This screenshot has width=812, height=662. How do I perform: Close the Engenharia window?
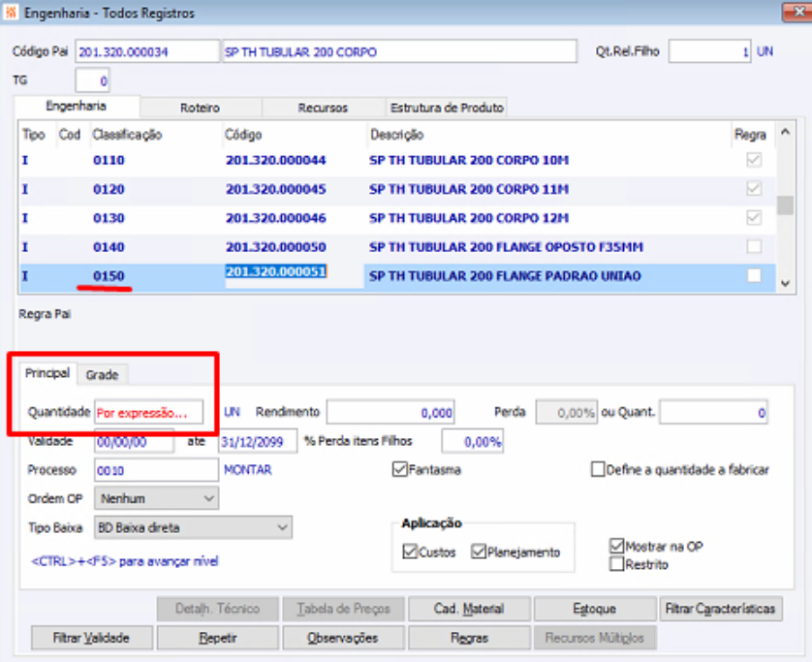coord(797,12)
